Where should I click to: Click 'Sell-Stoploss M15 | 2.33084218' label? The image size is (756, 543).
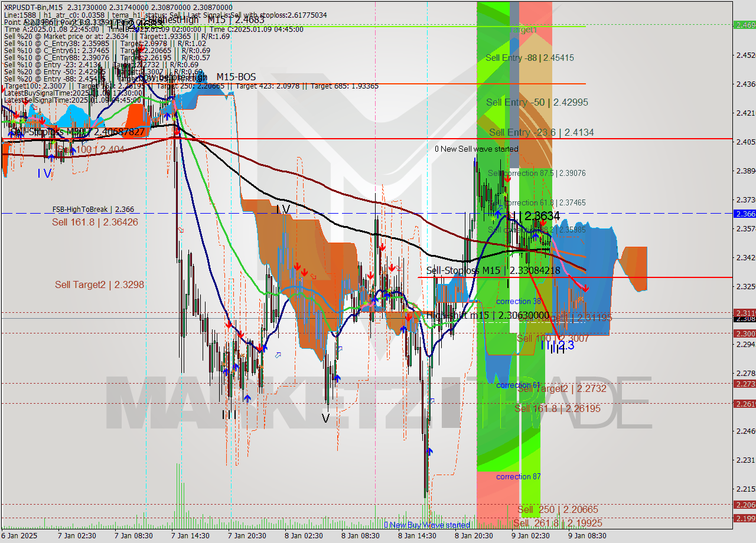pos(493,271)
